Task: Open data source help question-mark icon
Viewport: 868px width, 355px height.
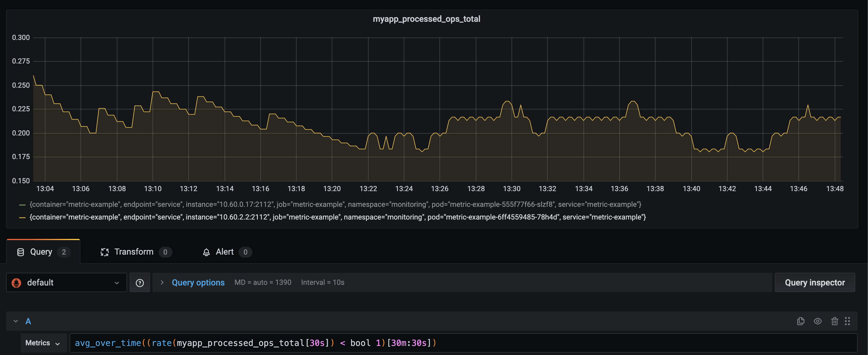Action: pyautogui.click(x=140, y=283)
